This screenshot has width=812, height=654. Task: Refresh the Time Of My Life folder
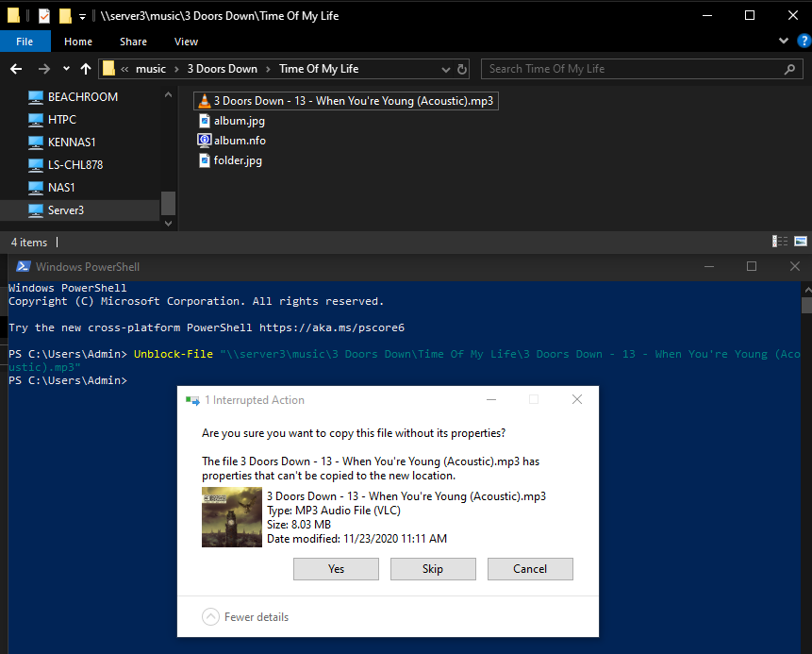pos(462,69)
